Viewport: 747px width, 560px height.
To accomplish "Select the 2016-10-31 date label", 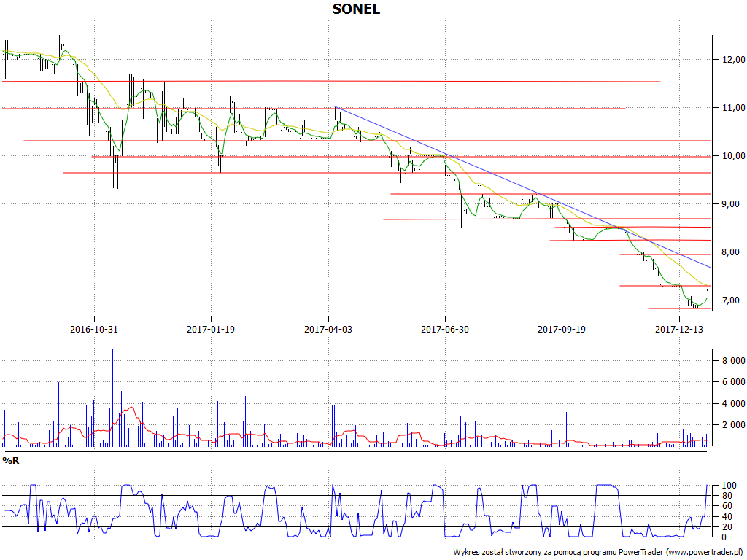I will (x=94, y=329).
